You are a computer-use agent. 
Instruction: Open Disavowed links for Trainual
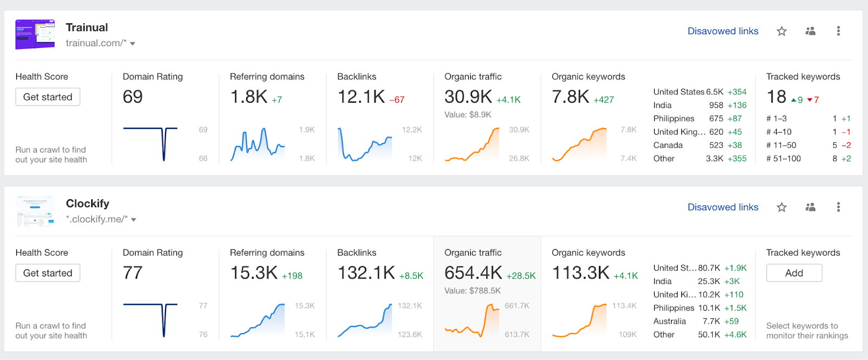tap(723, 31)
